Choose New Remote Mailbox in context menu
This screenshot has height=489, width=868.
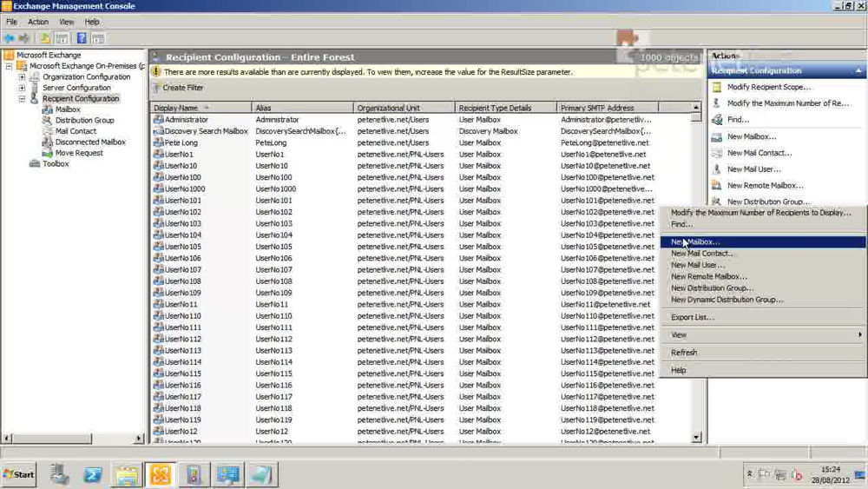pyautogui.click(x=763, y=276)
